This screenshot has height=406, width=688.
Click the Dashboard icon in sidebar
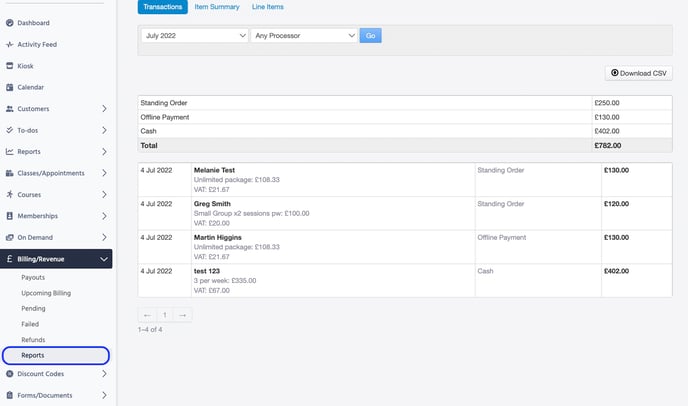(x=10, y=23)
